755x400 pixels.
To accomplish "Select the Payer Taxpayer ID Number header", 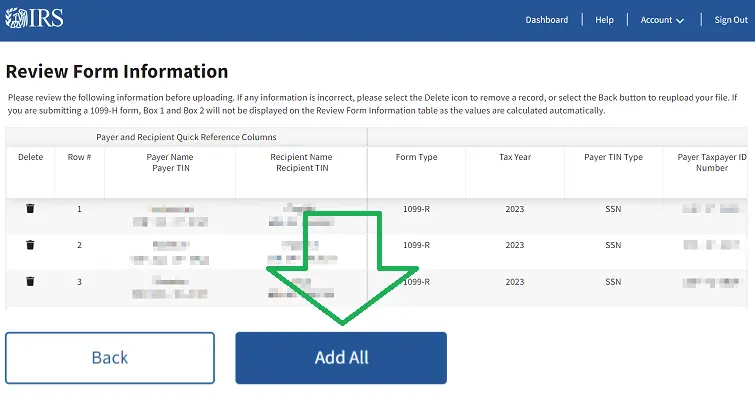I will coord(712,162).
